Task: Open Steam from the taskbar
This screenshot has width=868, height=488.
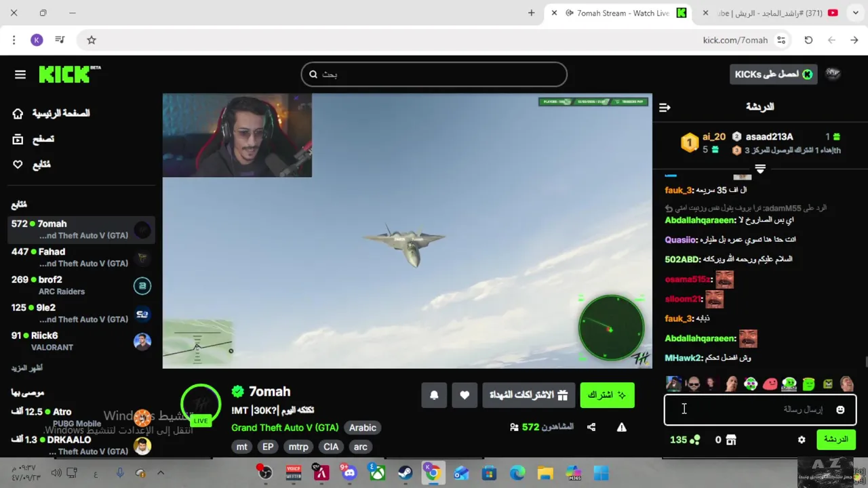Action: click(405, 472)
